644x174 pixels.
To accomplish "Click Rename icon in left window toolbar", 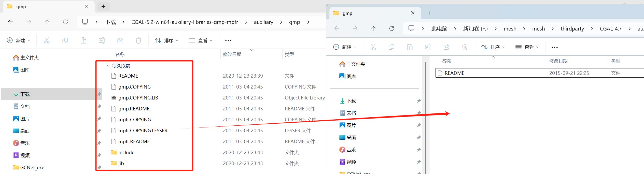I will pyautogui.click(x=102, y=40).
